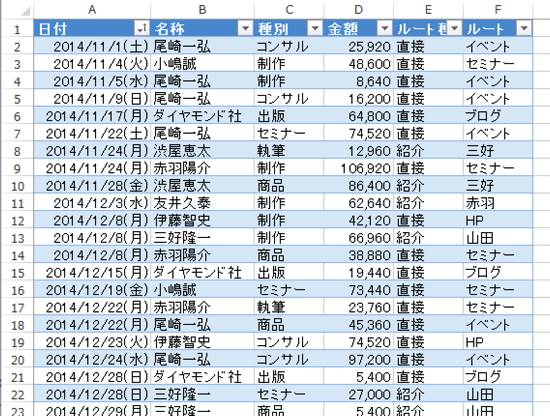The width and height of the screenshot is (550, 416).
Task: Select 出版 type cell in row 15
Action: point(289,273)
